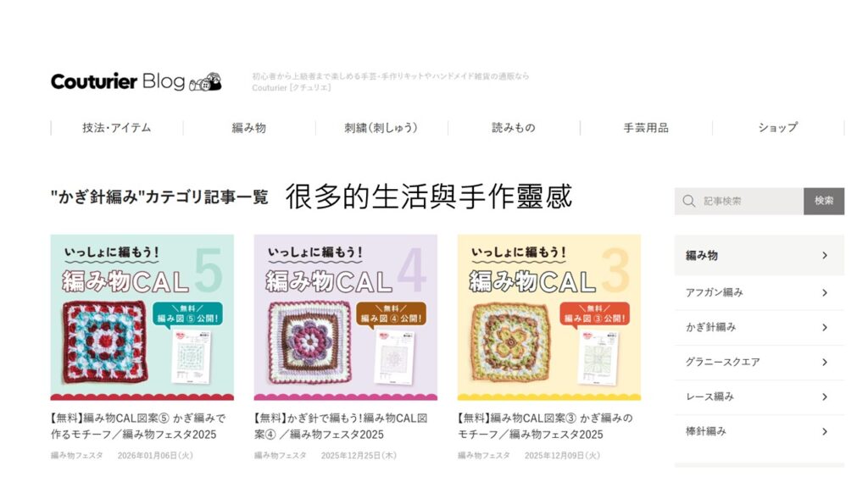Click the 棒針編み chevron arrow
Viewport: 868px width, 488px height.
pos(825,431)
